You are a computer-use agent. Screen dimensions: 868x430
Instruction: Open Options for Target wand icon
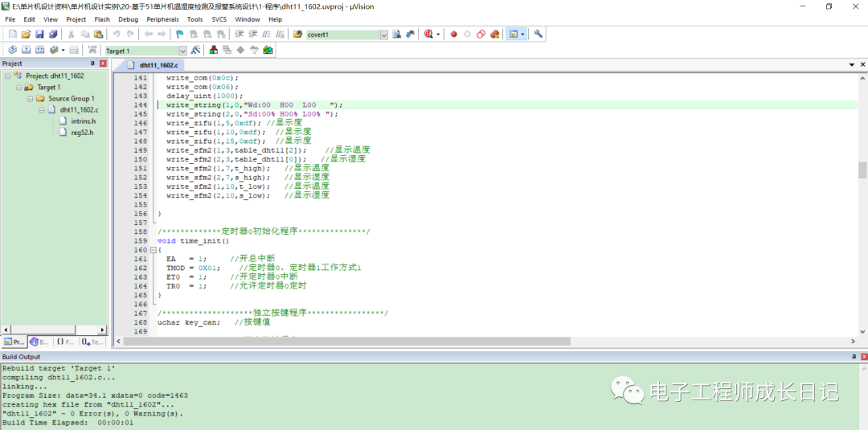pos(195,50)
